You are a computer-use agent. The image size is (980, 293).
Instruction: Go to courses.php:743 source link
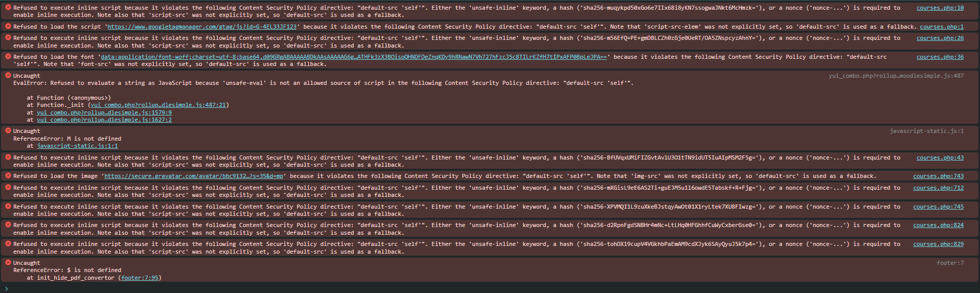click(x=938, y=176)
